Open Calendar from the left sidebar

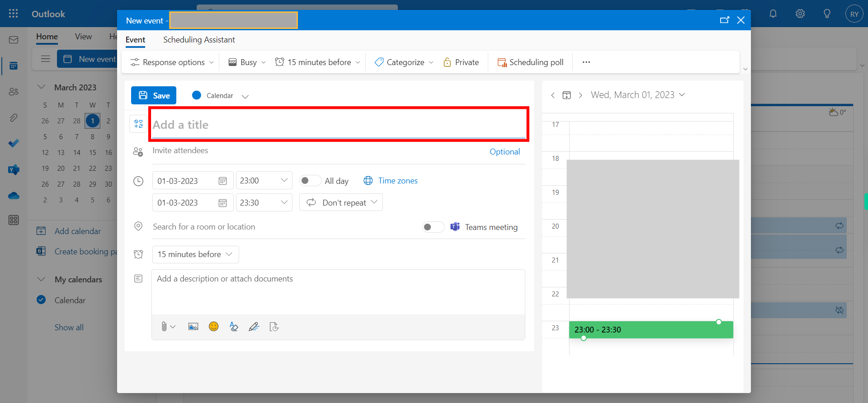tap(14, 66)
